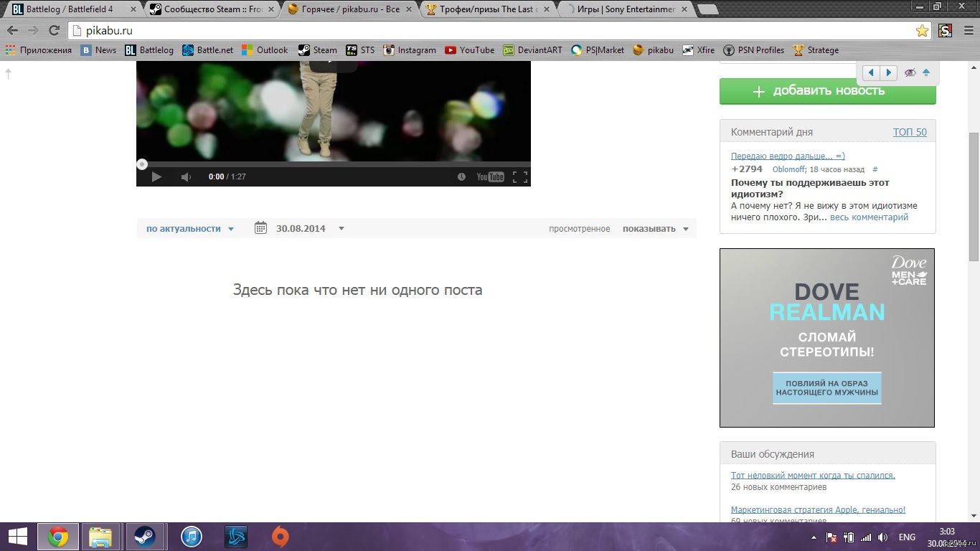
Task: Open the VK News bookmark
Action: point(98,50)
